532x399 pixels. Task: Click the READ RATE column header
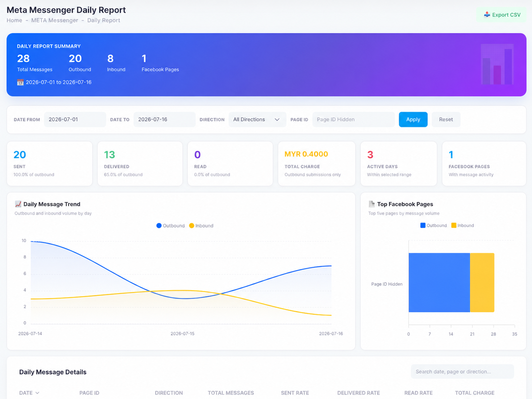click(418, 393)
